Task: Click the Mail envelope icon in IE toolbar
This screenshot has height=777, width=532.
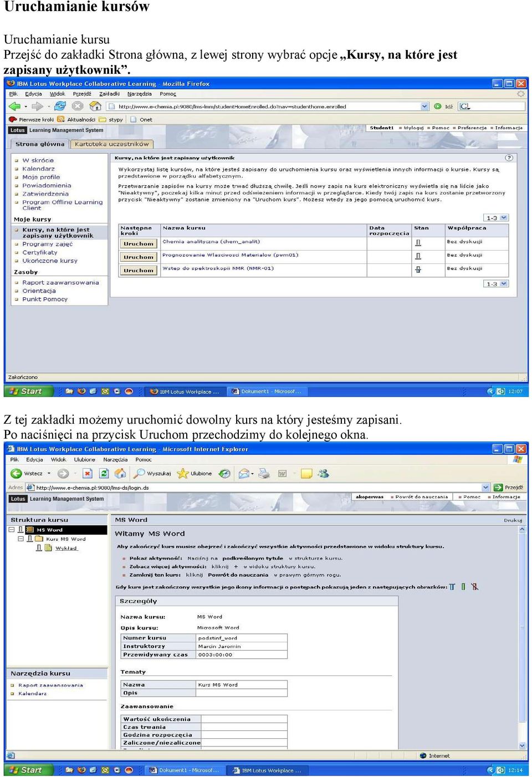Action: click(243, 474)
